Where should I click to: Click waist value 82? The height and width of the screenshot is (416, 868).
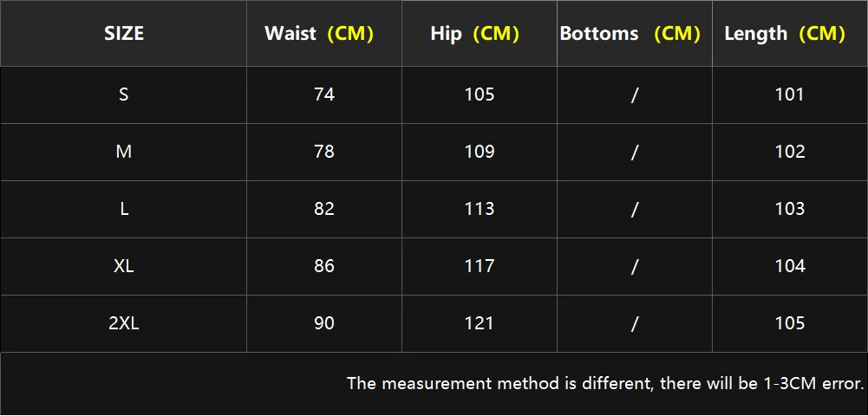323,209
